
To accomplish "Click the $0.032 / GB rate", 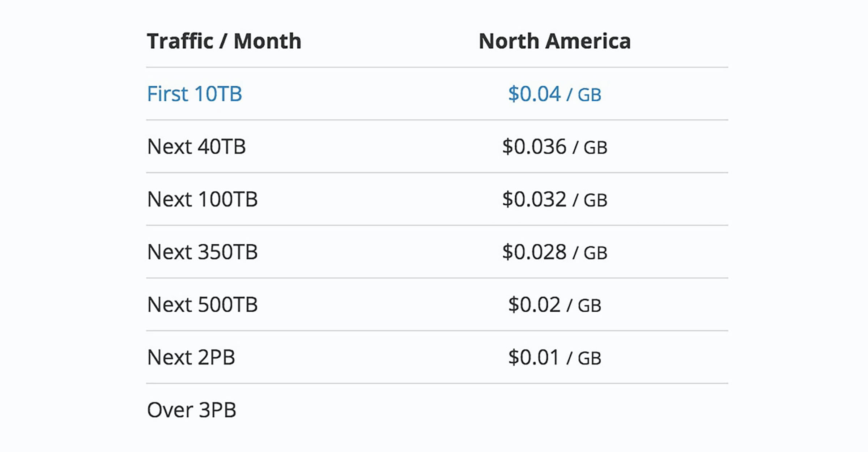I will 554,200.
